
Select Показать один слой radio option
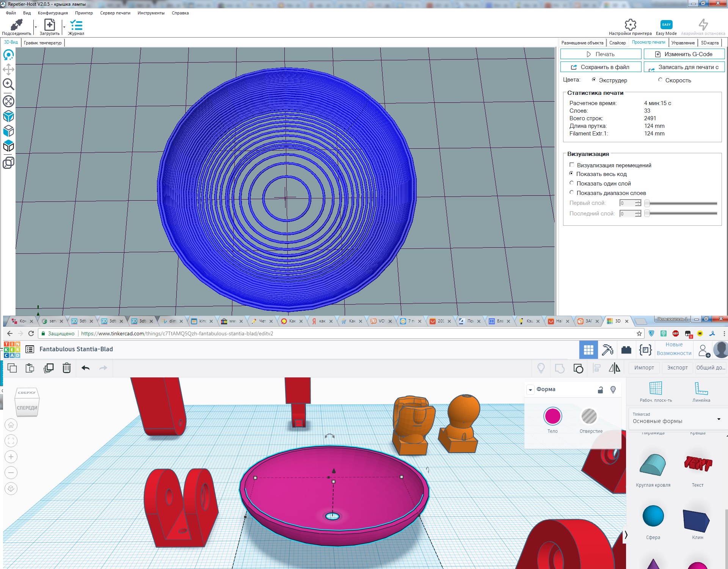coord(571,183)
